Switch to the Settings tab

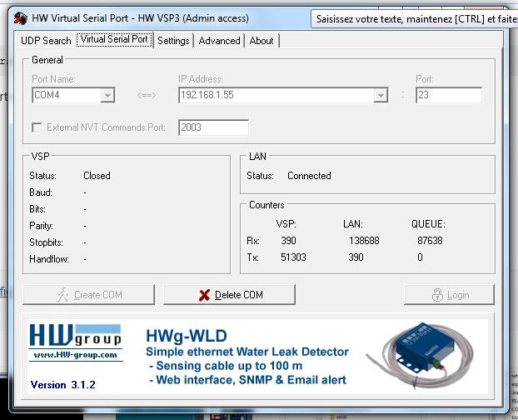(173, 41)
